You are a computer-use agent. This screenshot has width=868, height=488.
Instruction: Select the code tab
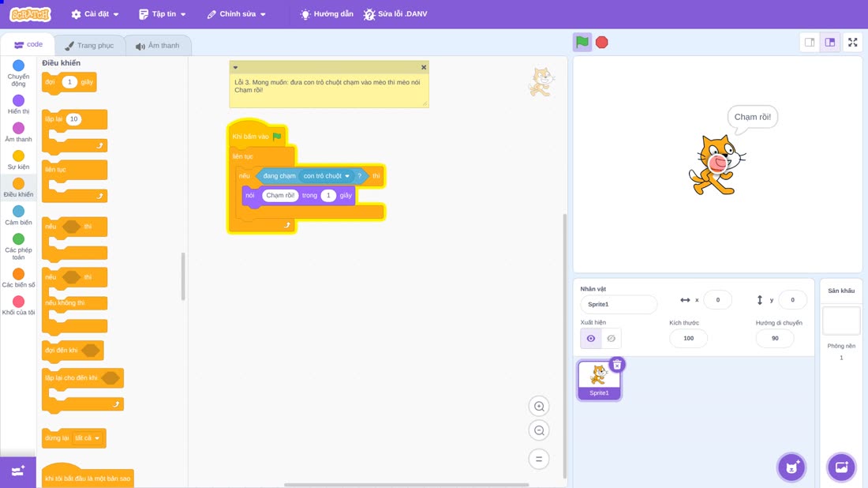pos(28,44)
